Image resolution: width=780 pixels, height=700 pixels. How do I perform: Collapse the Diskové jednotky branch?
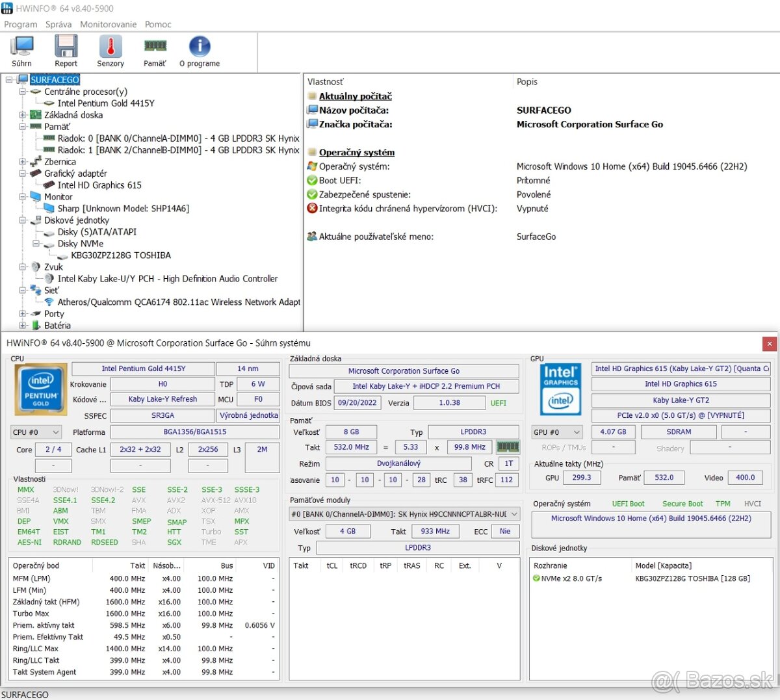(23, 220)
